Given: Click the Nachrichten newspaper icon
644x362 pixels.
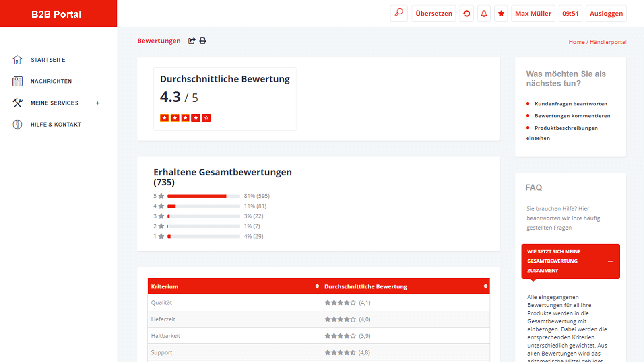Looking at the screenshot, I should click(17, 81).
